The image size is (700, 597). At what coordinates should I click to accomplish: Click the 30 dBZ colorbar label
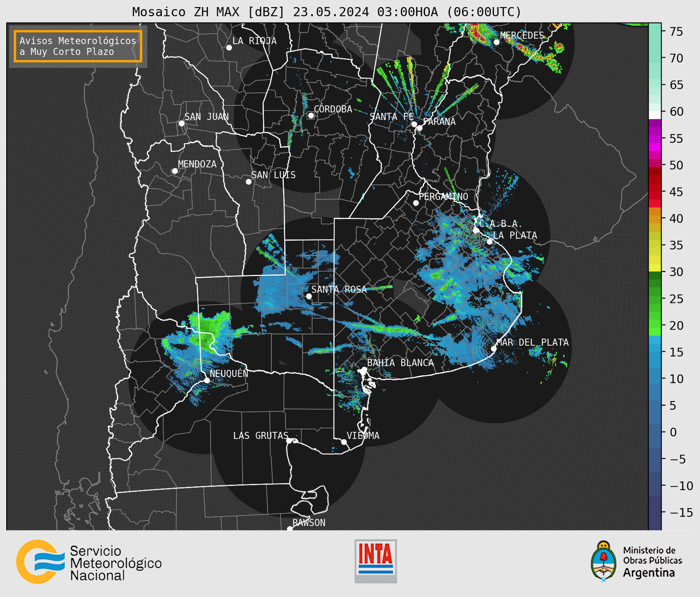tap(676, 272)
